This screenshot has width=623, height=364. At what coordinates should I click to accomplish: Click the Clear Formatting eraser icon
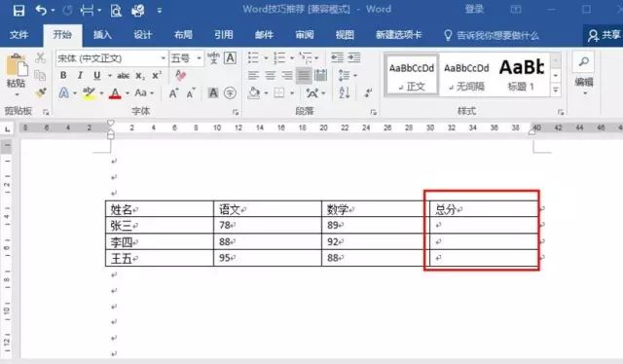coord(180,75)
